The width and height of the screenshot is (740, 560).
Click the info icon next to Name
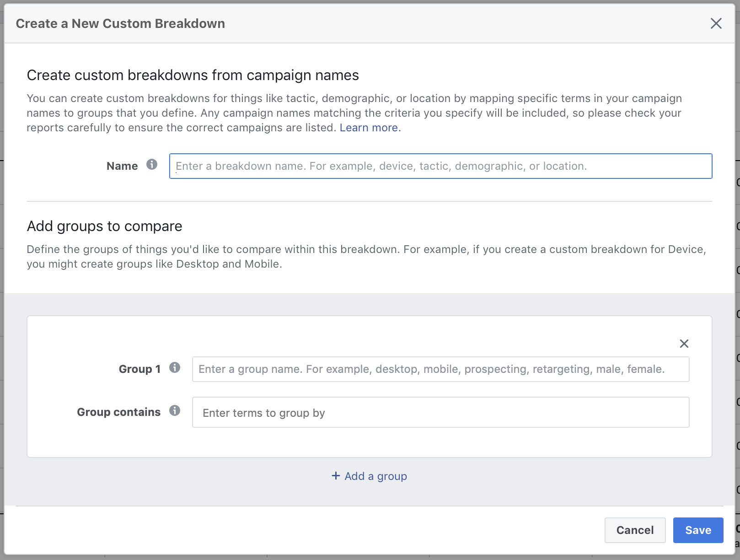pos(152,164)
